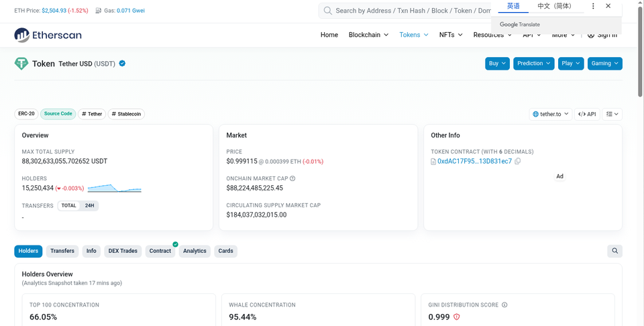Screen dimensions: 644x326
Task: Select the TOTAL transfers toggle
Action: [x=68, y=206]
